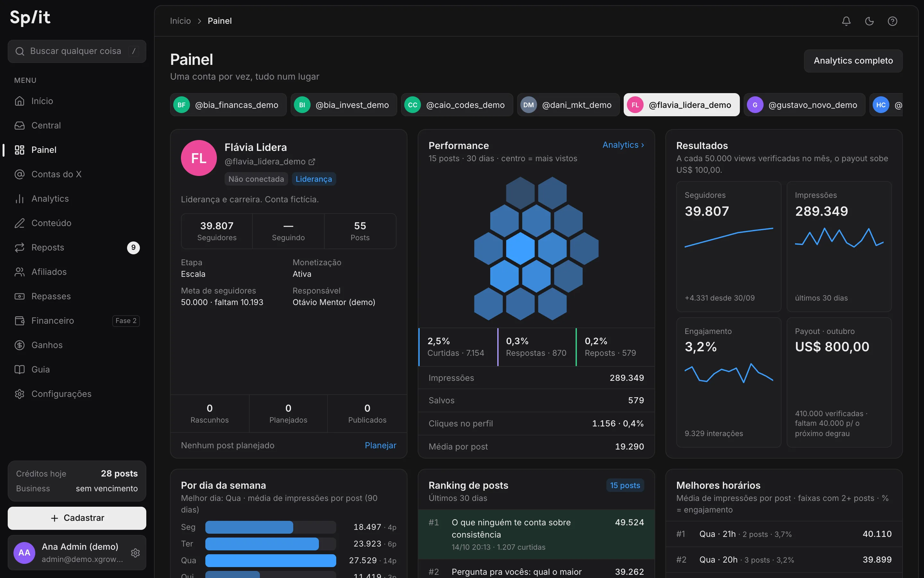Screen dimensions: 924x578
Task: Click Início in the breadcrumb
Action: coord(180,21)
